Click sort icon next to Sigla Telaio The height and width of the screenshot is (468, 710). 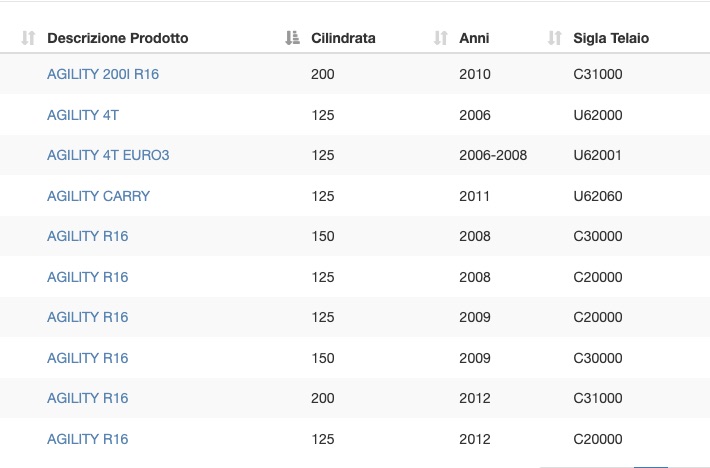[x=555, y=38]
